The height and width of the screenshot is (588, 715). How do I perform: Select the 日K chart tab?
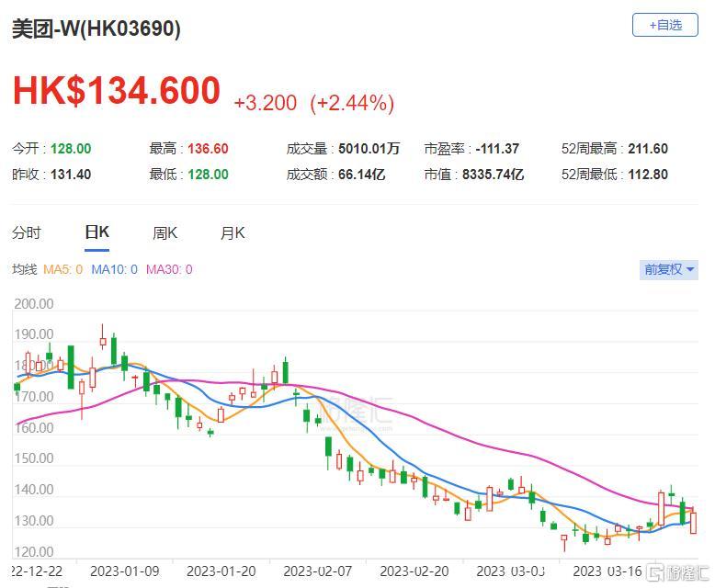coord(96,232)
